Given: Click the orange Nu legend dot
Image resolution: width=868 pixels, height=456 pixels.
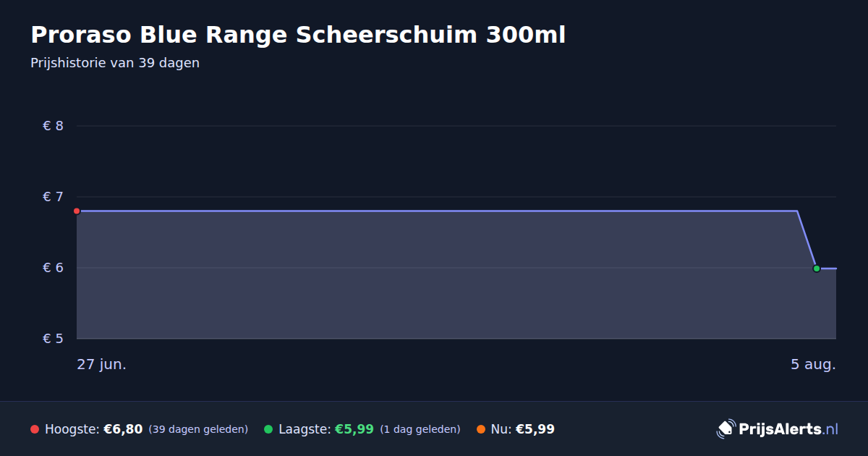Looking at the screenshot, I should (481, 429).
